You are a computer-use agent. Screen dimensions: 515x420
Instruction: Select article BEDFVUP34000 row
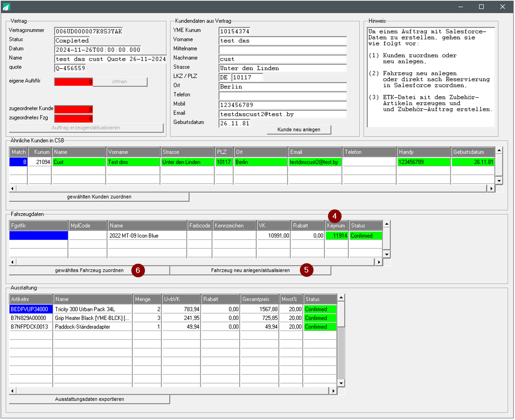173,309
